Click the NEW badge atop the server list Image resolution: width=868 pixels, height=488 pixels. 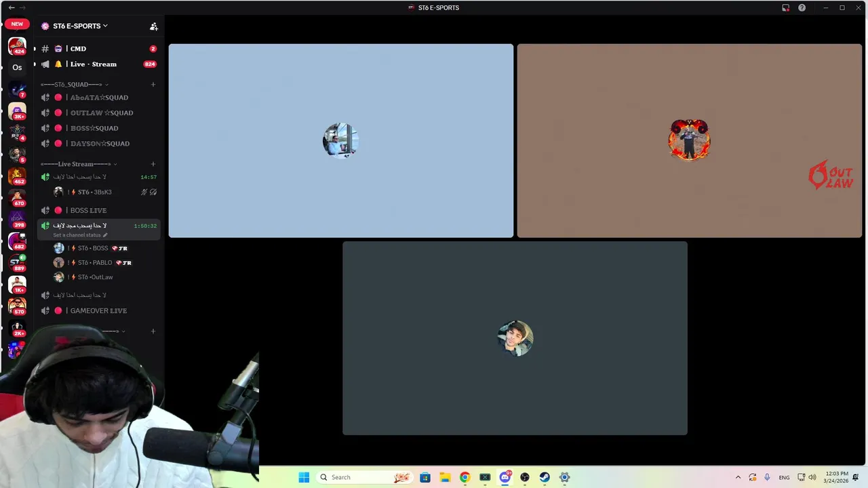point(17,24)
